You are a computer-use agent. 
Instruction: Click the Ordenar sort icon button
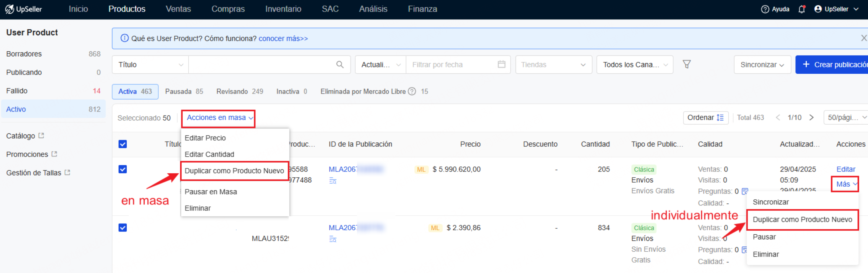(706, 118)
